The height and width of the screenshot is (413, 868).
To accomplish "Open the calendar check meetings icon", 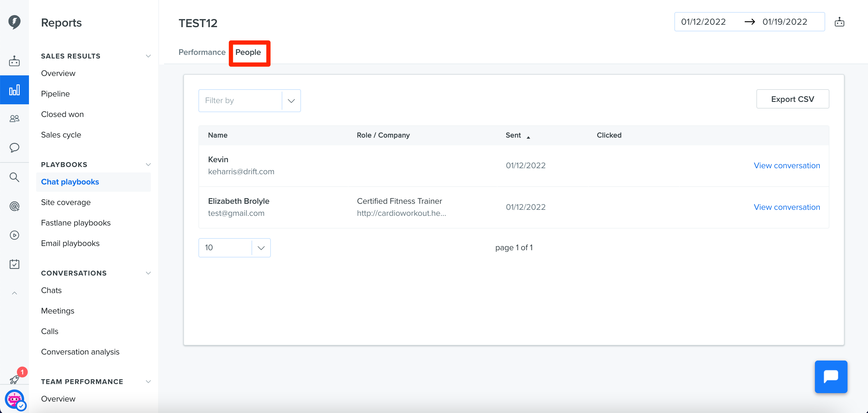I will [x=14, y=264].
